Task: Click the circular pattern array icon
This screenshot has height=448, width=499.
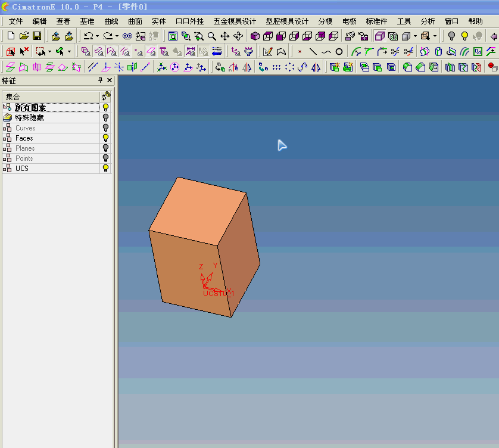Action: coord(289,67)
